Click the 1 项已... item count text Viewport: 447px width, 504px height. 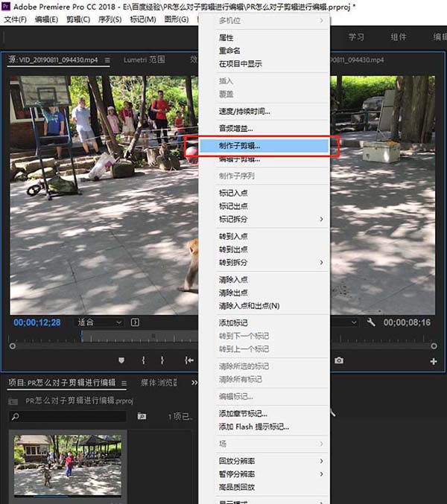(180, 417)
